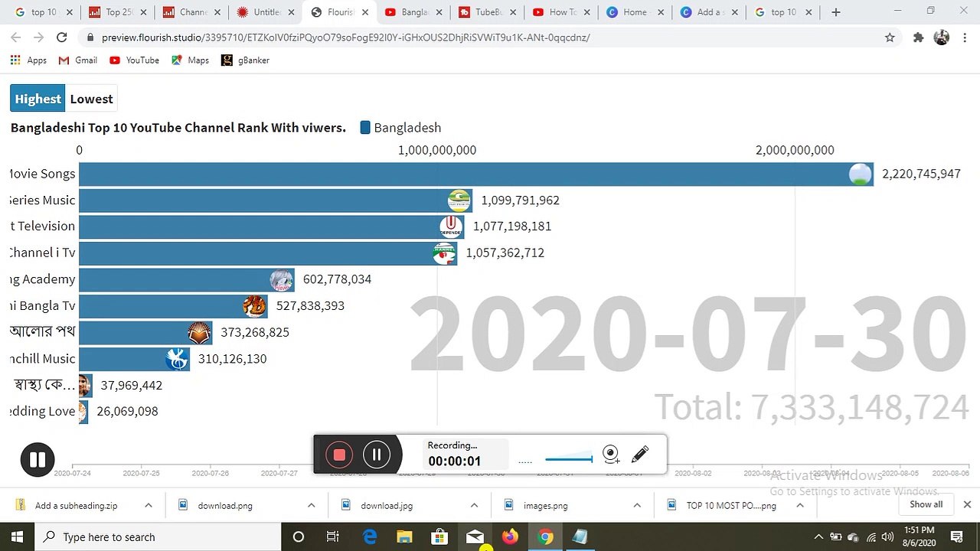Go forward in browser history
The image size is (980, 551).
[x=38, y=37]
